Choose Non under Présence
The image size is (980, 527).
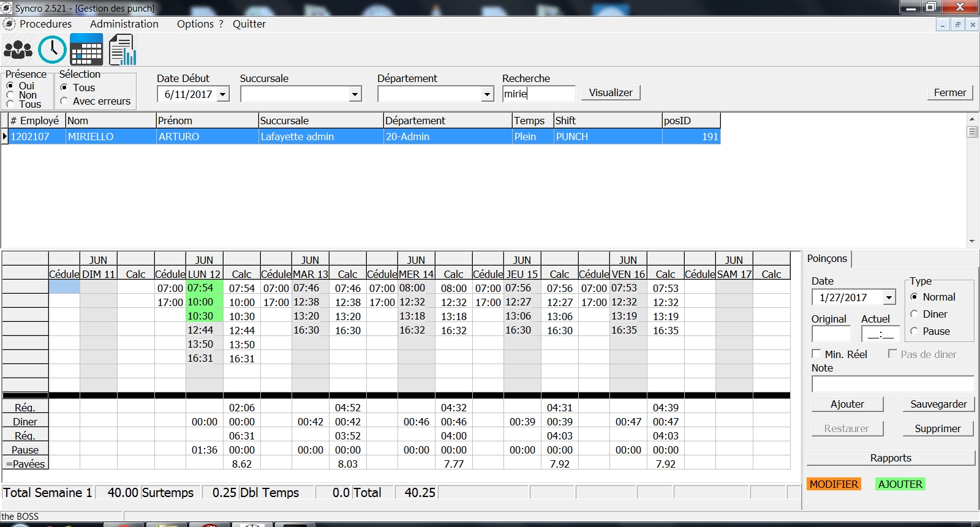coord(10,95)
